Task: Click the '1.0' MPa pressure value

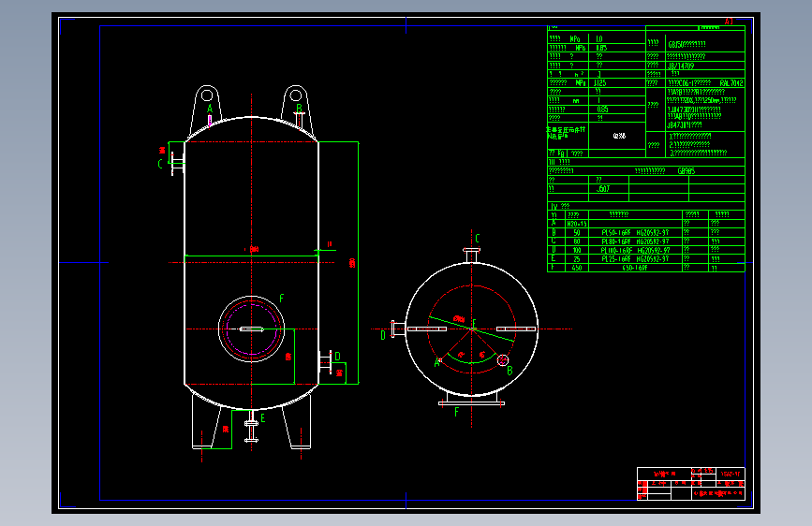Action: pos(599,38)
